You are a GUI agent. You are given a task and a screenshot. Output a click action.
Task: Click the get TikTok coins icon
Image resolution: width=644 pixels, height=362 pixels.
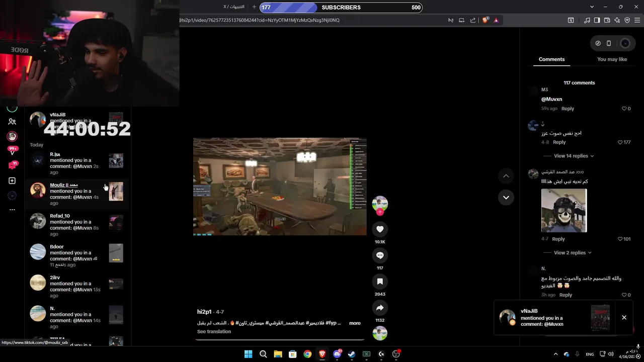[598, 43]
